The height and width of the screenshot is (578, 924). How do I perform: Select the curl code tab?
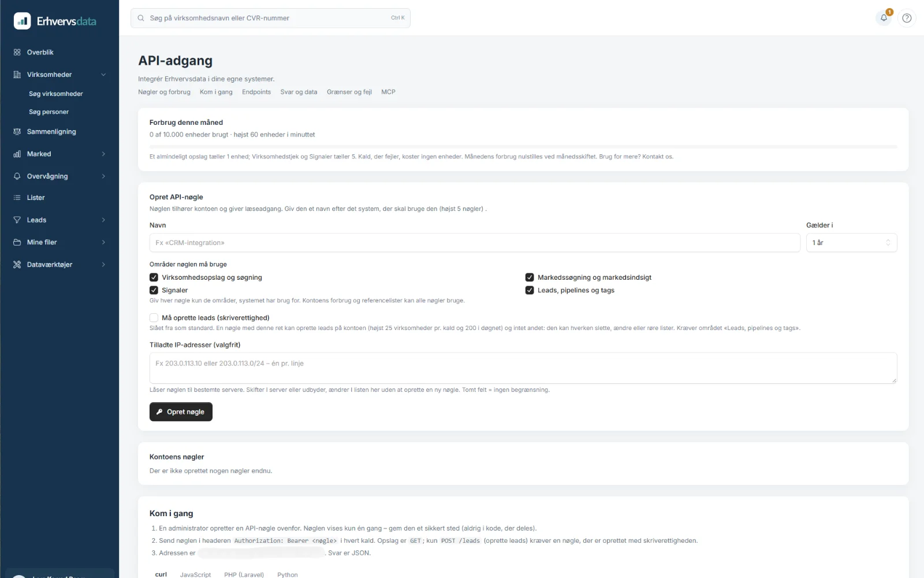click(x=161, y=575)
